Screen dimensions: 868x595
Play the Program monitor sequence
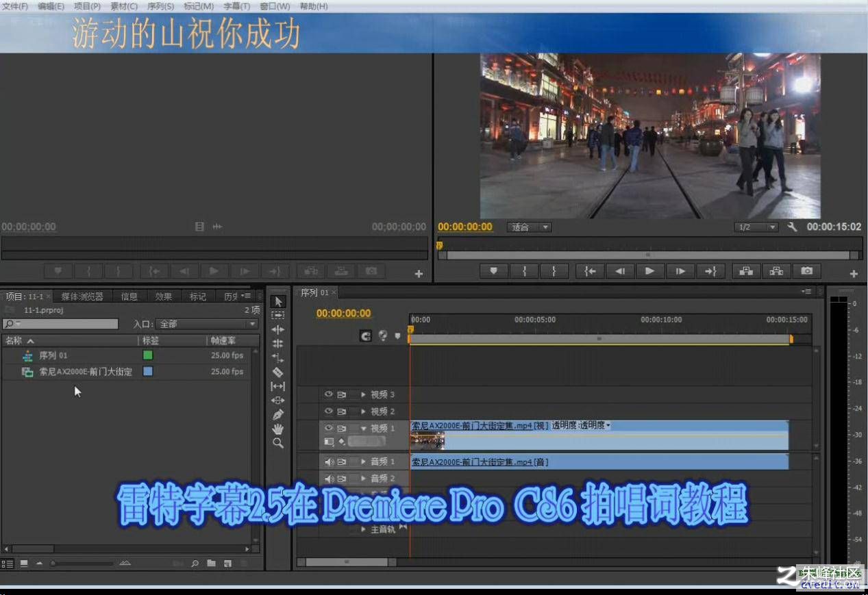pyautogui.click(x=649, y=271)
